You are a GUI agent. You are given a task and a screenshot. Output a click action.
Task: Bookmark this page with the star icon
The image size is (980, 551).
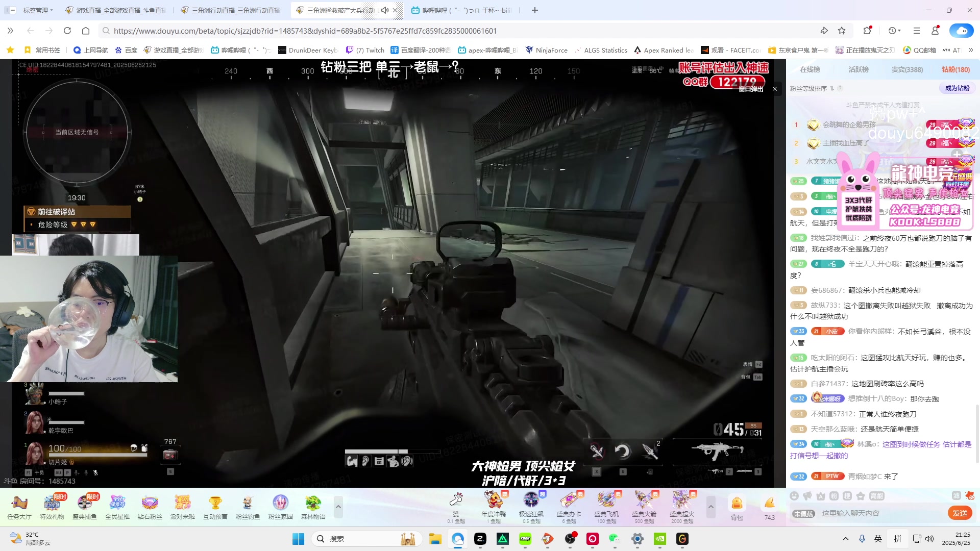842,31
